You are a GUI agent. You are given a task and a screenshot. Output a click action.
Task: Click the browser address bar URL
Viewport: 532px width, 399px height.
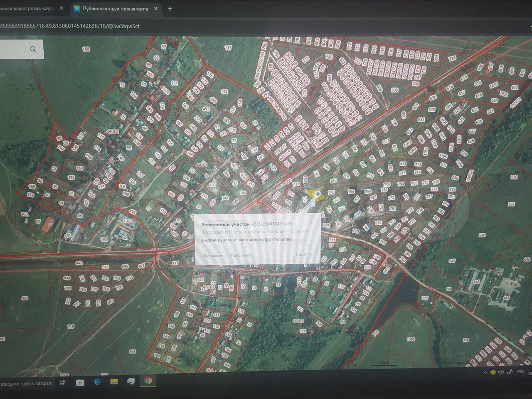(70, 26)
